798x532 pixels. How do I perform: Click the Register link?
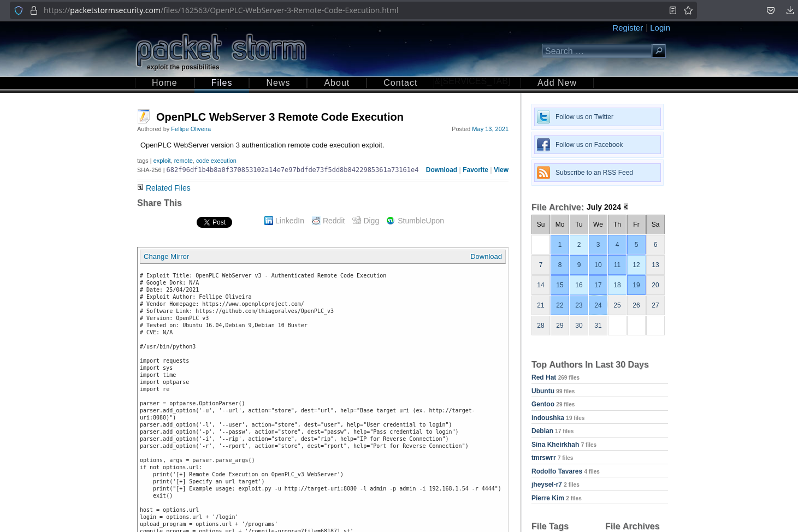(x=628, y=28)
